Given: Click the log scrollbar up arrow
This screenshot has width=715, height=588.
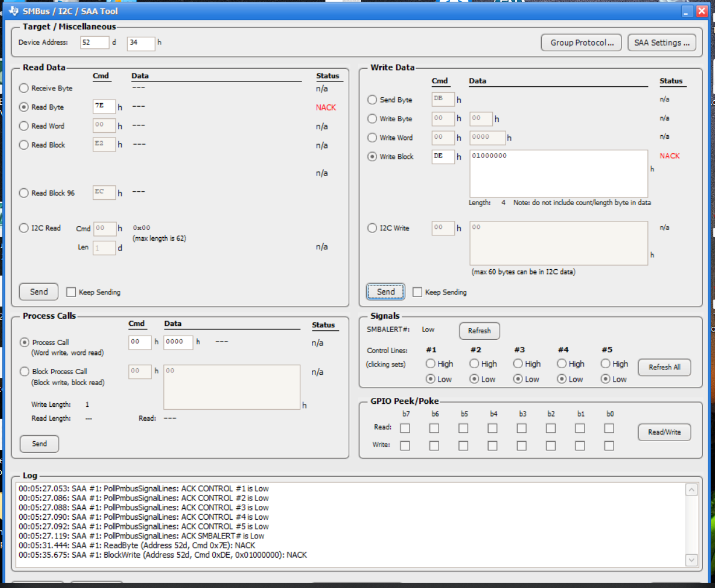Looking at the screenshot, I should 692,490.
